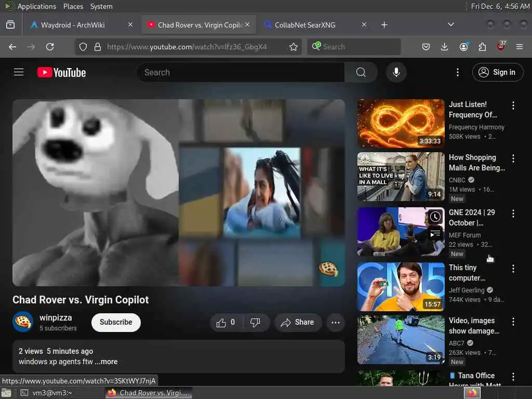
Task: Open the infinity fire thumbnail video
Action: [401, 124]
